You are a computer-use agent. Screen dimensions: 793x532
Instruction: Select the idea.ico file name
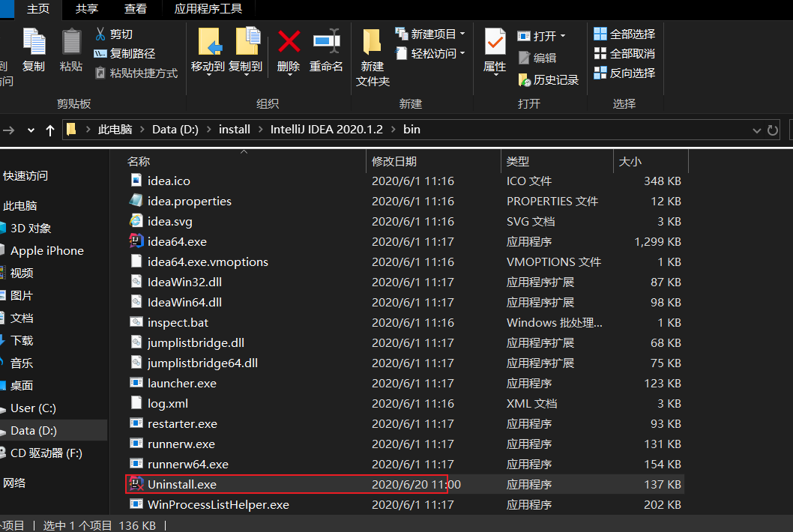[169, 181]
